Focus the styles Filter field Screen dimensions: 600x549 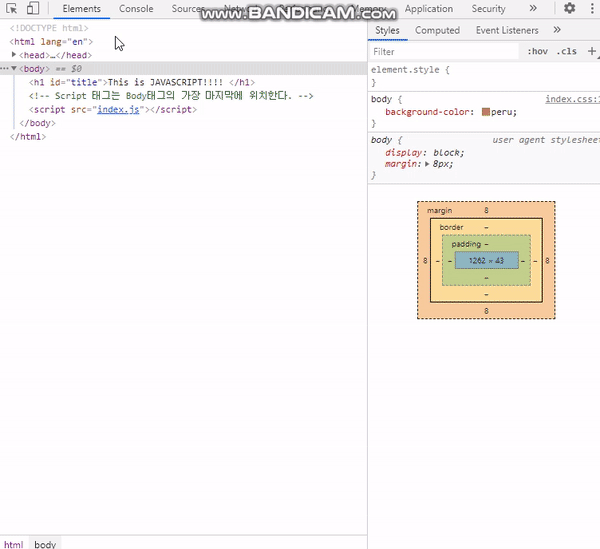444,52
